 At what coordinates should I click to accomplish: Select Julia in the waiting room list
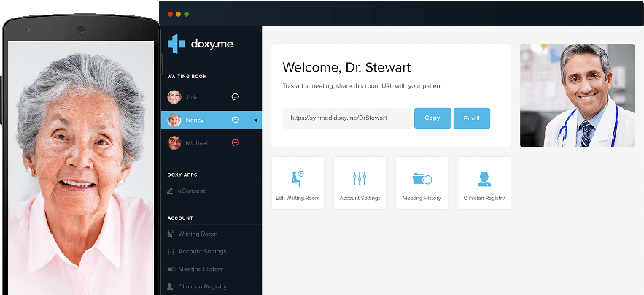(x=211, y=97)
